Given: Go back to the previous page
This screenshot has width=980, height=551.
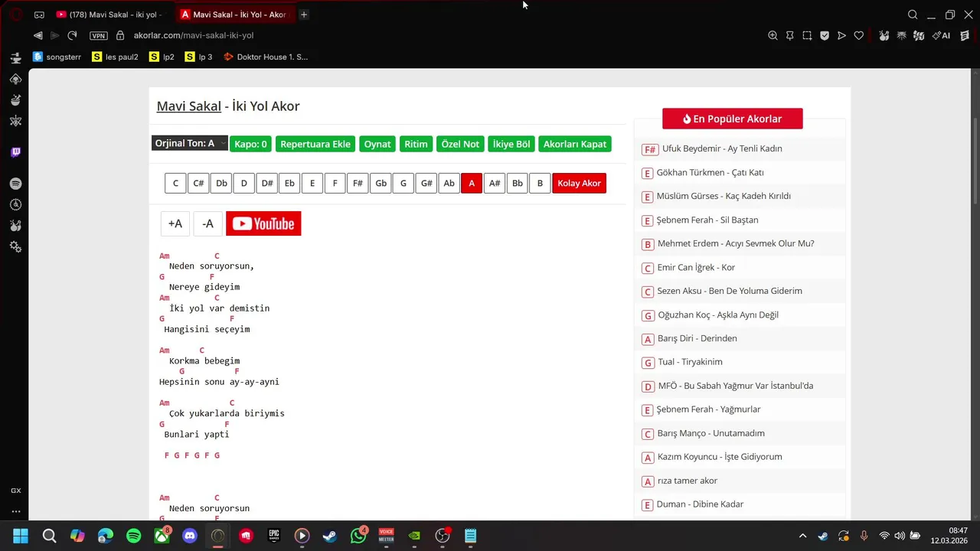Looking at the screenshot, I should pos(38,35).
